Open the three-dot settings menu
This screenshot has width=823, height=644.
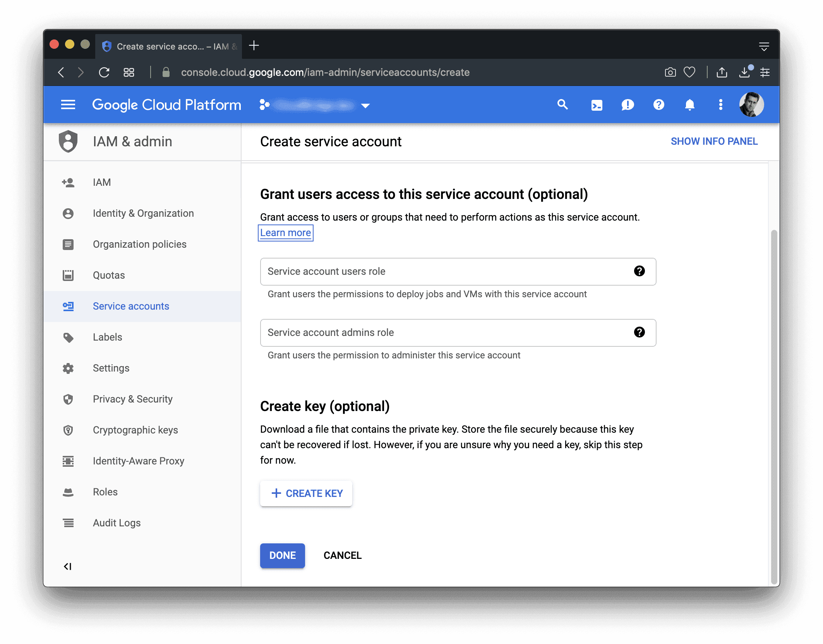(x=720, y=105)
